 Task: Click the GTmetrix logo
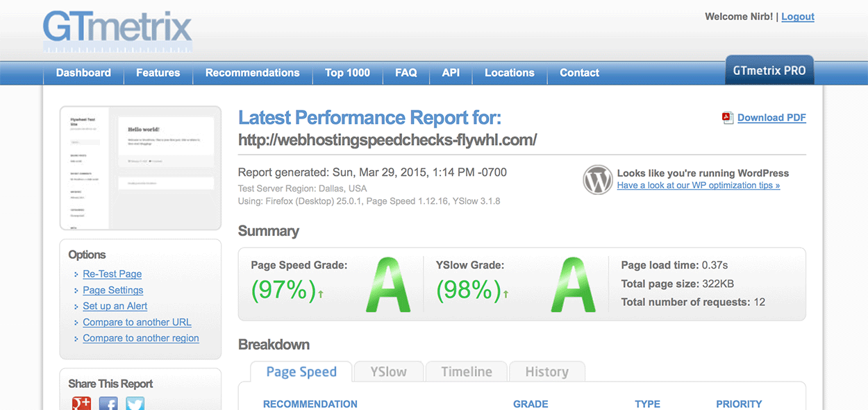[117, 31]
